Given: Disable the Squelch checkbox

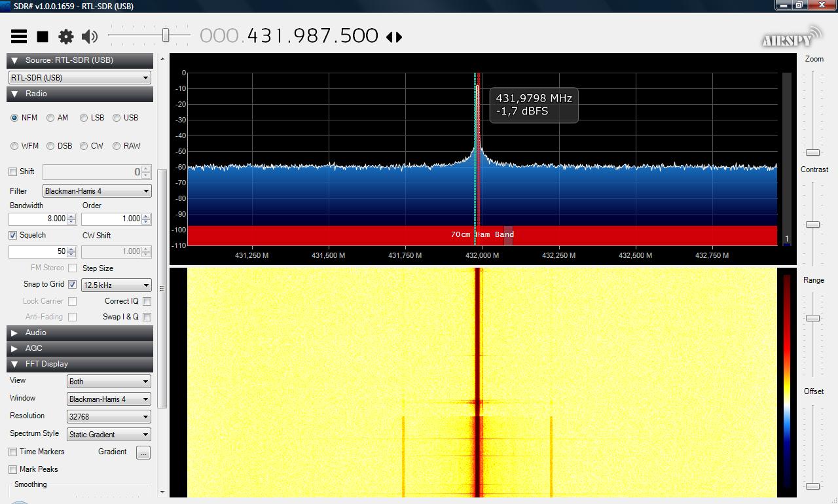Looking at the screenshot, I should click(x=13, y=235).
